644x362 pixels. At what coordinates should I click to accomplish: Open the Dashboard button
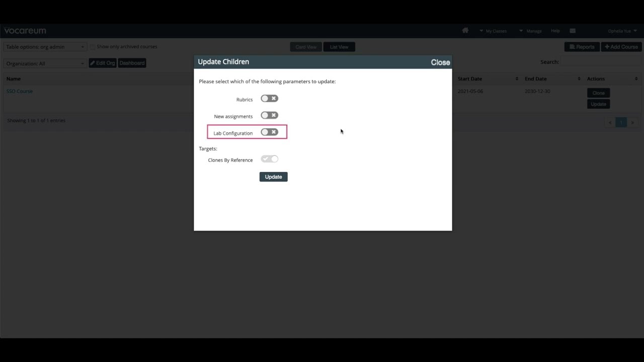[x=132, y=63]
